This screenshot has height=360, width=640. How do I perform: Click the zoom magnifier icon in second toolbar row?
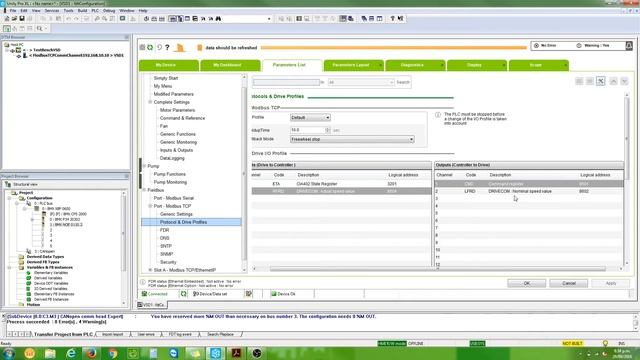pos(40,29)
